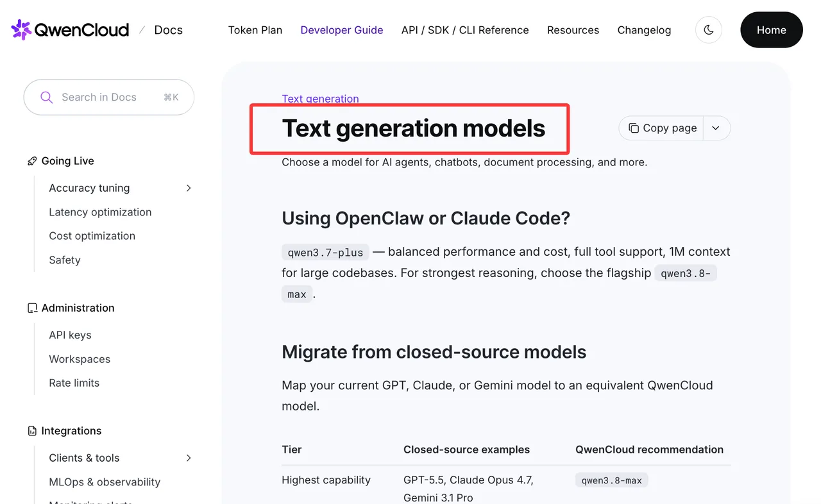The height and width of the screenshot is (504, 821).
Task: Open Latency optimization in sidebar
Action: tap(100, 212)
